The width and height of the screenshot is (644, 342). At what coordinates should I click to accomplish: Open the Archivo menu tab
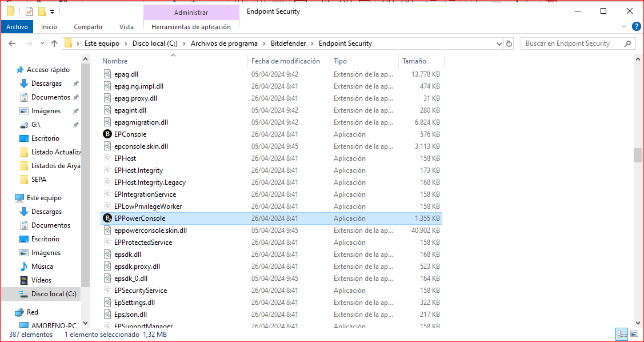tap(17, 27)
